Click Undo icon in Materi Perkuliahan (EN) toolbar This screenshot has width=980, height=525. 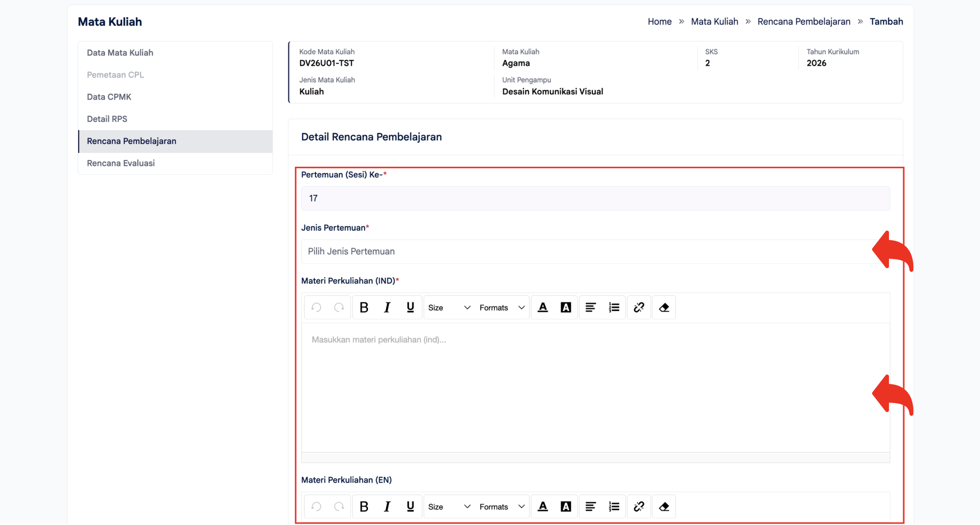[x=317, y=506]
